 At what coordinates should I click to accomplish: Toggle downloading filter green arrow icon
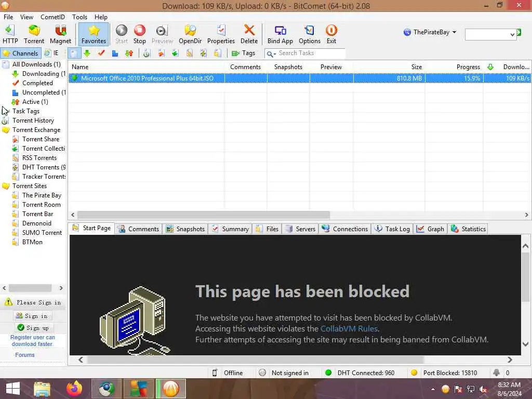point(87,54)
